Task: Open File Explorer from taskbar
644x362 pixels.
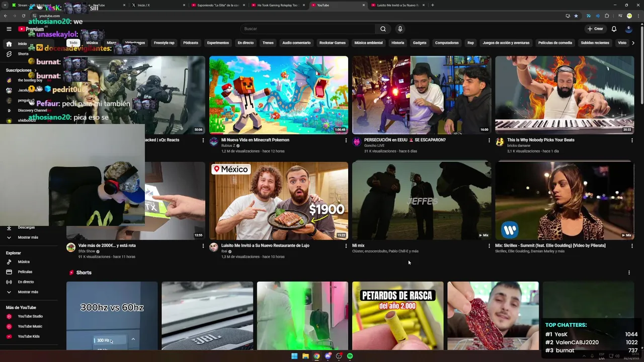Action: coord(305,356)
